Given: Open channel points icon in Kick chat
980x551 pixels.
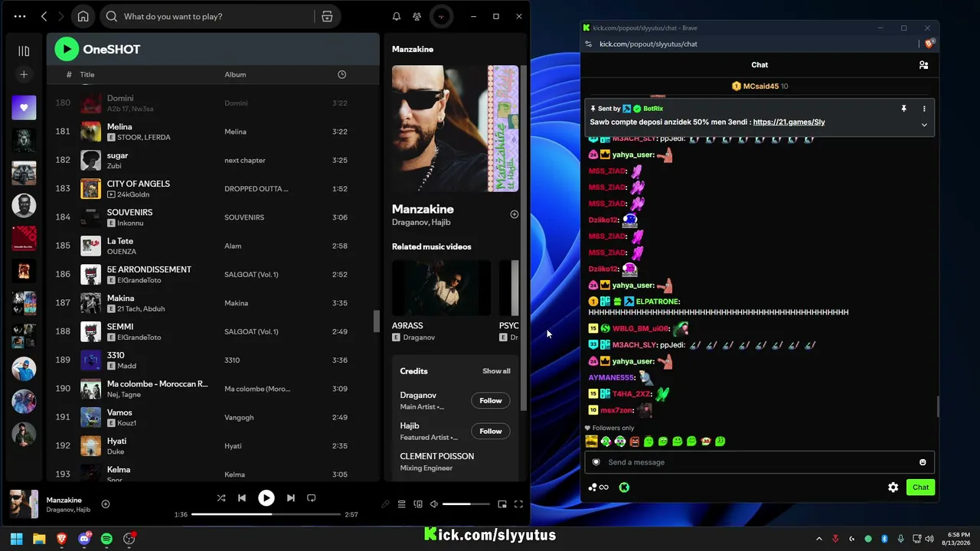Looking at the screenshot, I should point(598,487).
